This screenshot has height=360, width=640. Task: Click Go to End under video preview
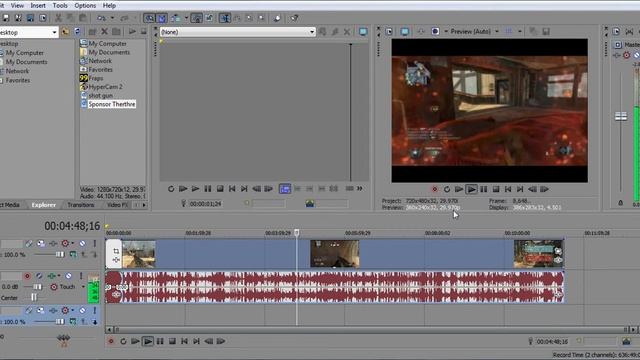pos(520,189)
